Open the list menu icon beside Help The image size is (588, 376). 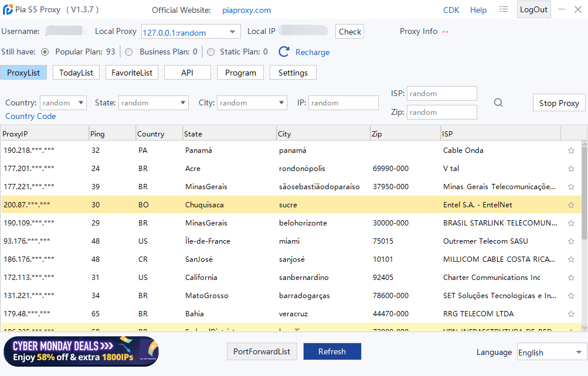pos(503,9)
